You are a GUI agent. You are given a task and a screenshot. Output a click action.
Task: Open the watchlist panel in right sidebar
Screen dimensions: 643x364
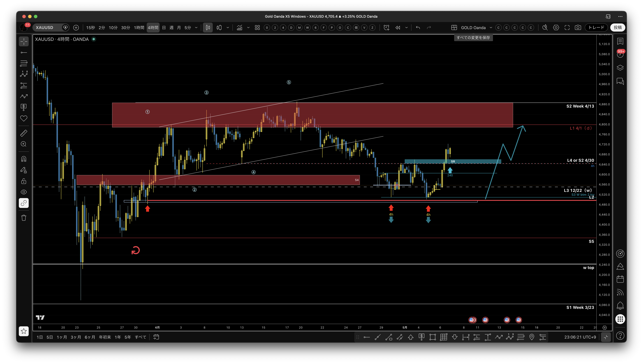620,41
